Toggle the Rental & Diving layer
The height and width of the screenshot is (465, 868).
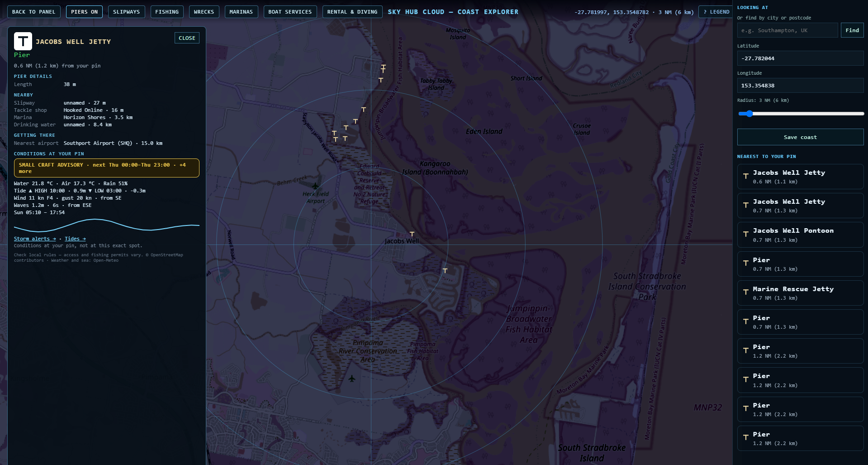coord(352,12)
